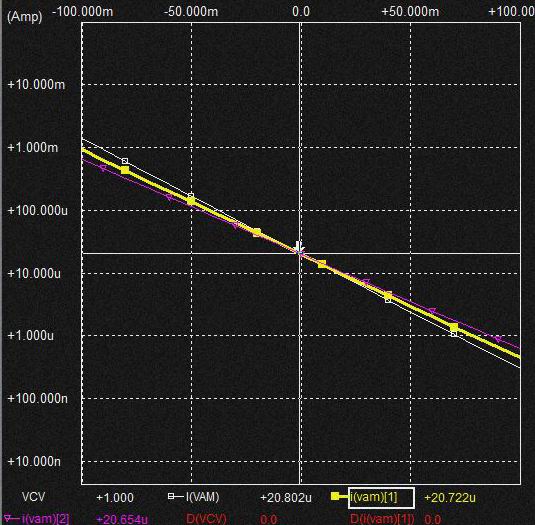Image resolution: width=535 pixels, height=525 pixels.
Task: Click the +1.000 VCV cursor value
Action: [115, 498]
